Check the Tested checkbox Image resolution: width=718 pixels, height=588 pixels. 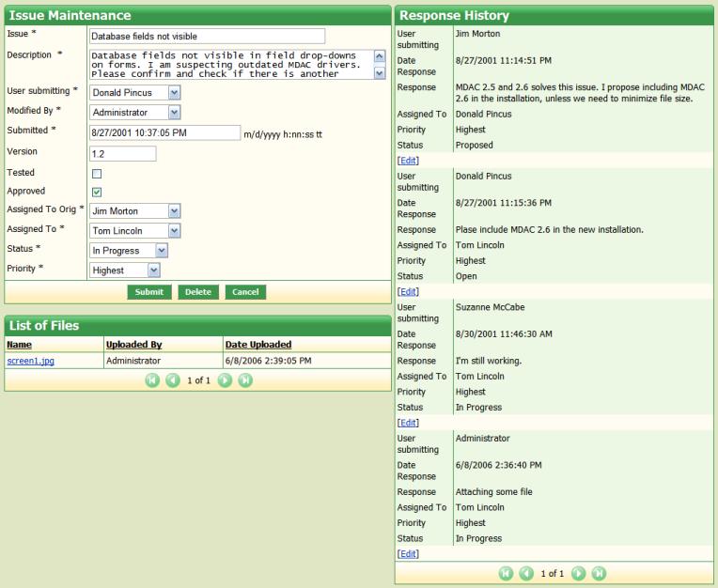point(96,174)
